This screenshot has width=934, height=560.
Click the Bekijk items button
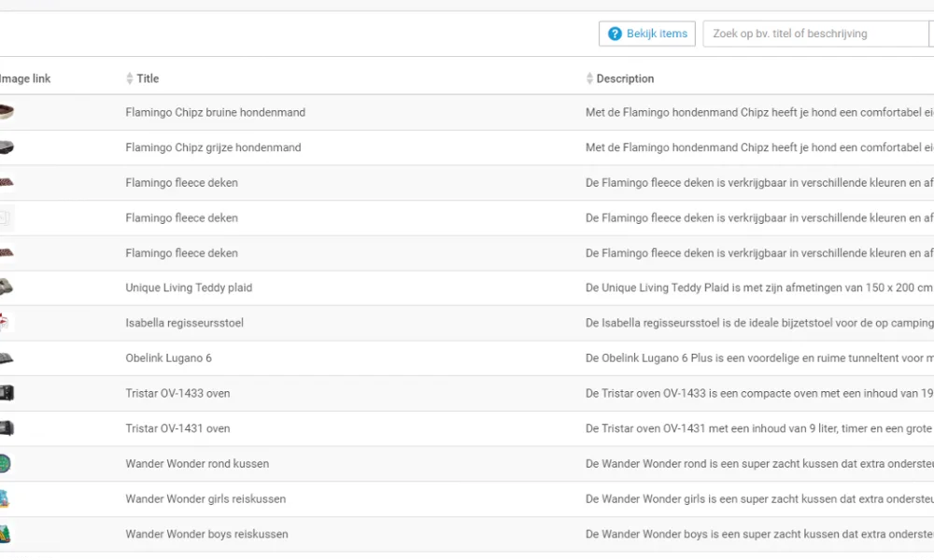[647, 34]
